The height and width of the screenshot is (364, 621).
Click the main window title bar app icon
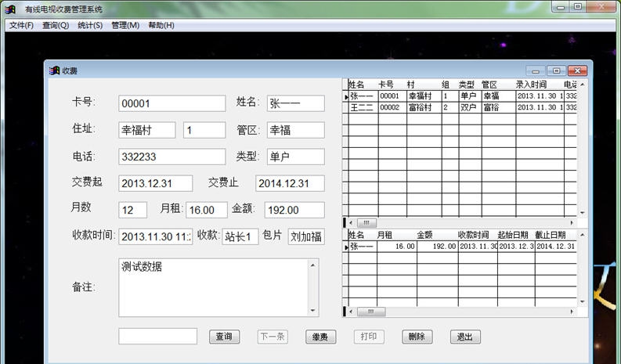[x=10, y=9]
